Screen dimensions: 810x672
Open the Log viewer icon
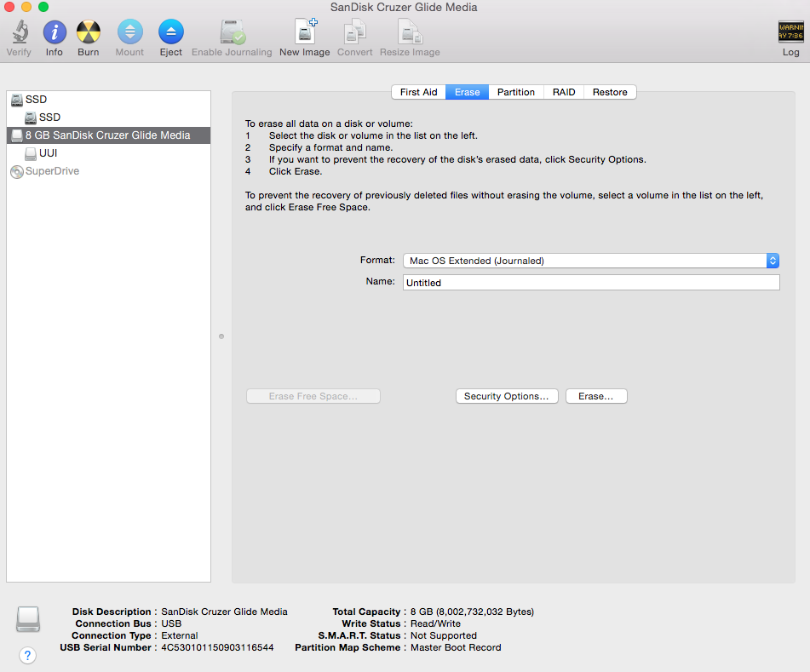pos(791,32)
